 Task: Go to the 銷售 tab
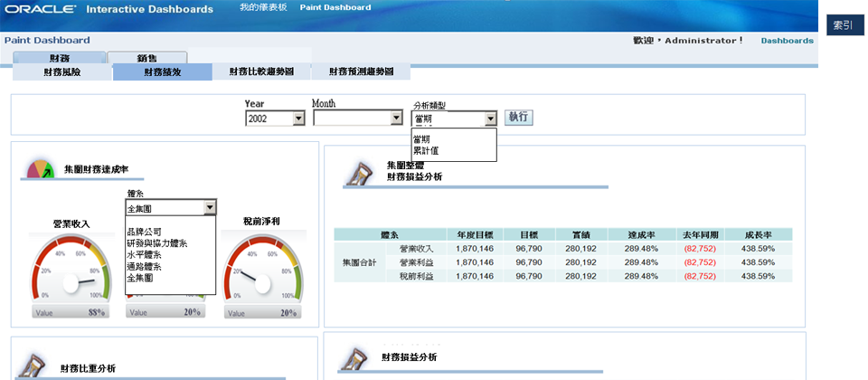[146, 58]
